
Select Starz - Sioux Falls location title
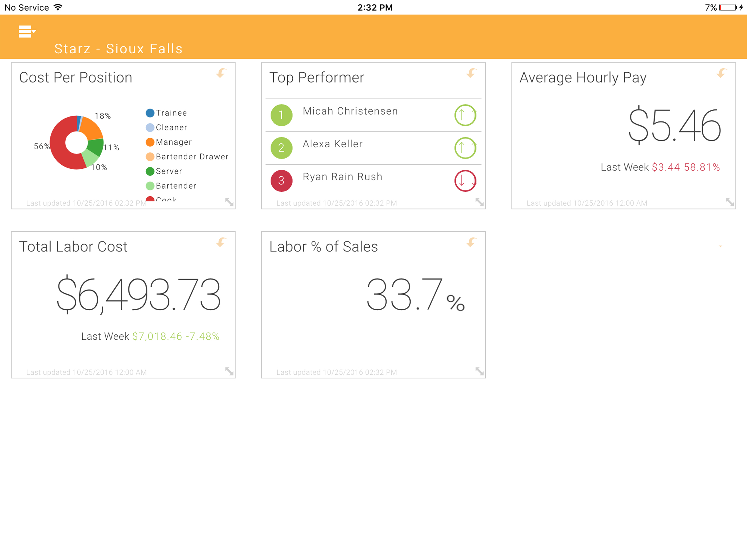pos(119,49)
